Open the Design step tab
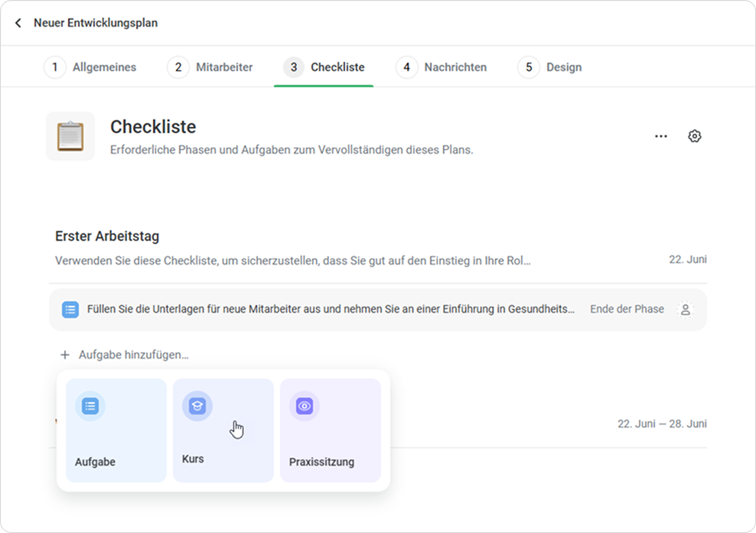The height and width of the screenshot is (533, 756). click(549, 67)
